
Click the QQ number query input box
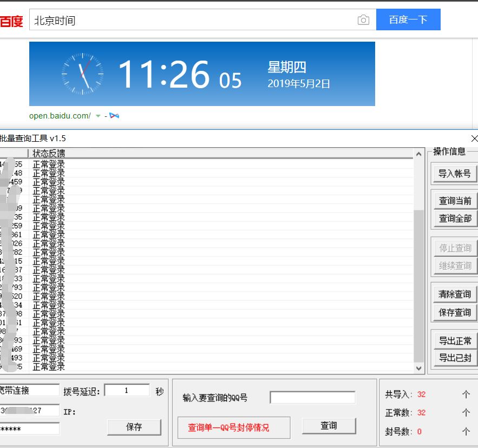[312, 398]
